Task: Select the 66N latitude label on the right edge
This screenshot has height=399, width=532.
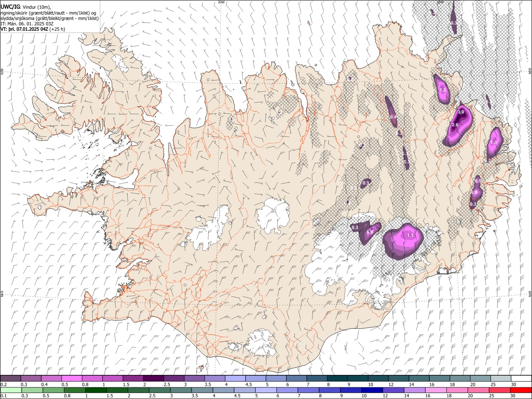Action: (x=530, y=72)
